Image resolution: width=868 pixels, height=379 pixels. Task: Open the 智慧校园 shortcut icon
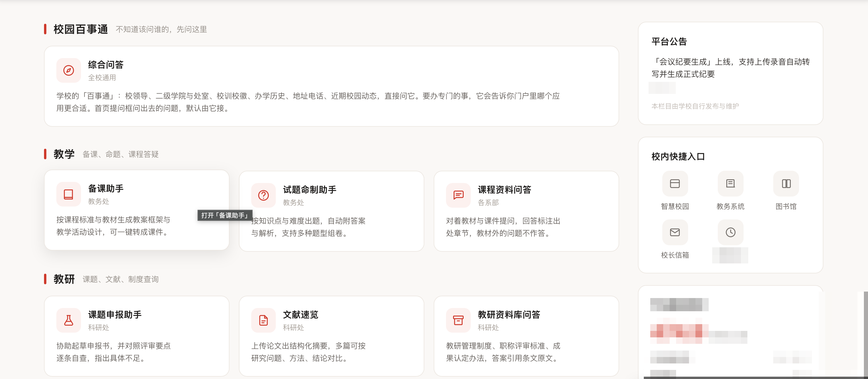(675, 184)
